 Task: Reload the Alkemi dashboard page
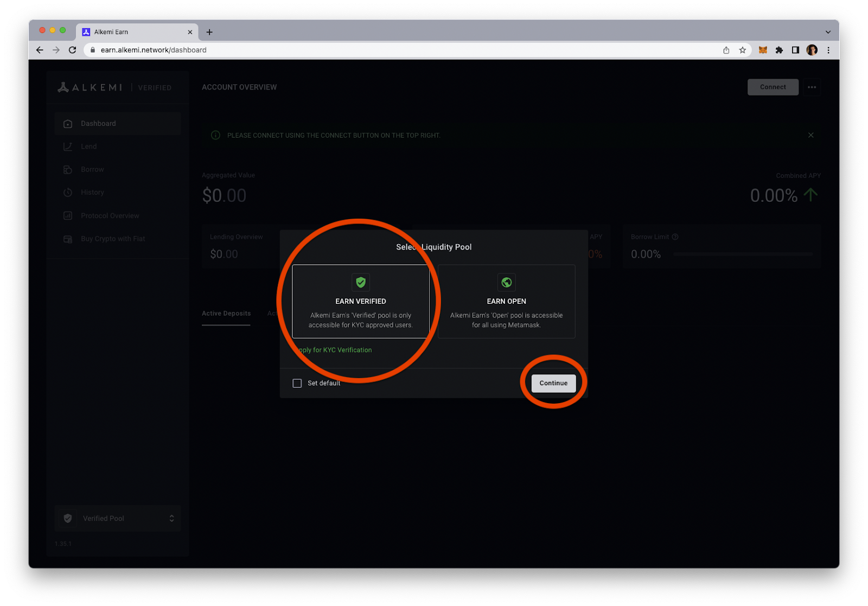tap(72, 50)
